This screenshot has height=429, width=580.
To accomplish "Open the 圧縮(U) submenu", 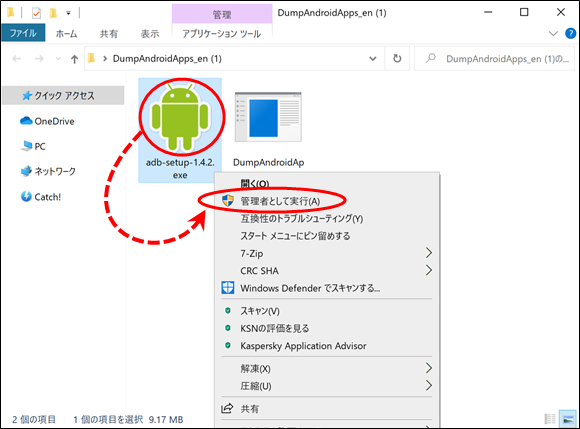I will tap(327, 386).
